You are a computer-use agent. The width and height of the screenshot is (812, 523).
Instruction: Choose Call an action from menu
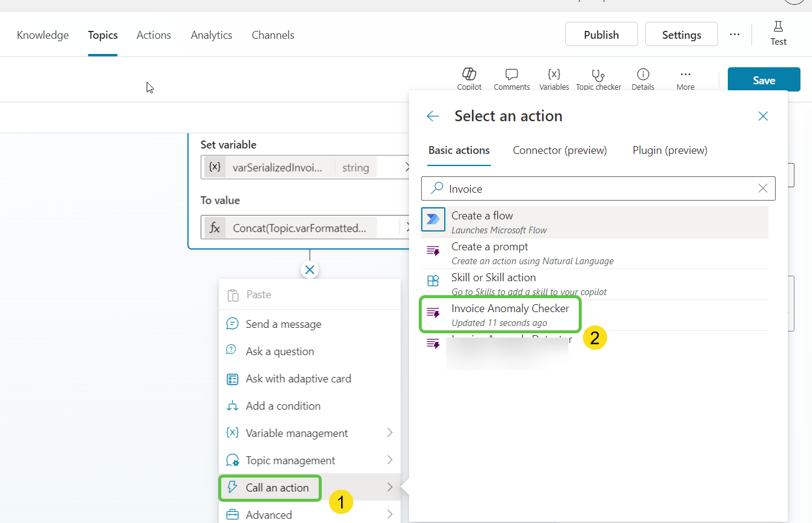[277, 488]
